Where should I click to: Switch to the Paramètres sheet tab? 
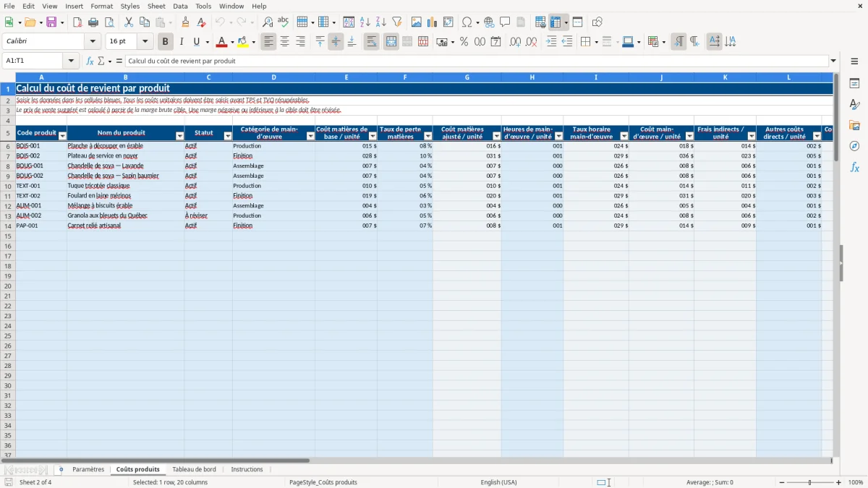(88, 470)
